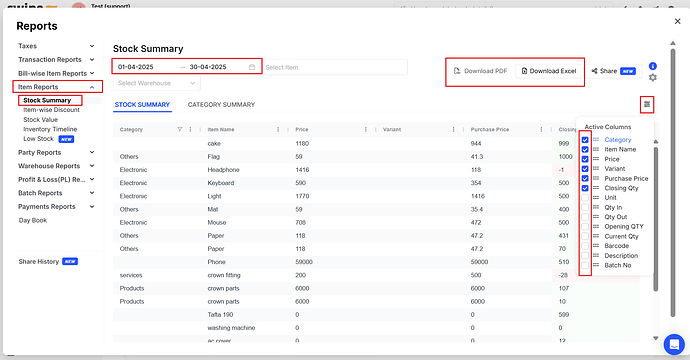Click the calendar icon in date range
This screenshot has width=690, height=360.
[x=252, y=67]
